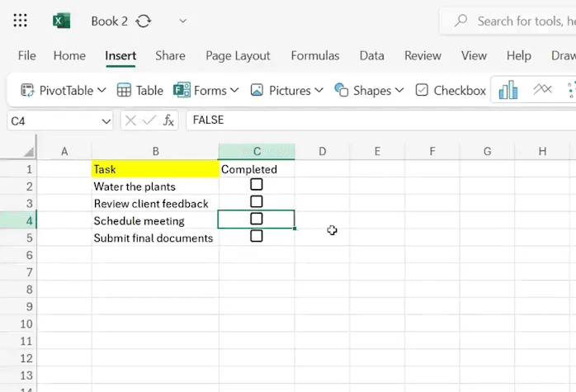
Task: Select row 10 header
Action: pyautogui.click(x=18, y=324)
